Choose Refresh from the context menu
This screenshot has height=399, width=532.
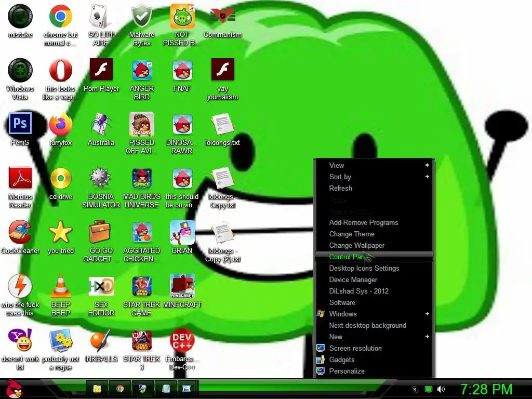(x=374, y=188)
